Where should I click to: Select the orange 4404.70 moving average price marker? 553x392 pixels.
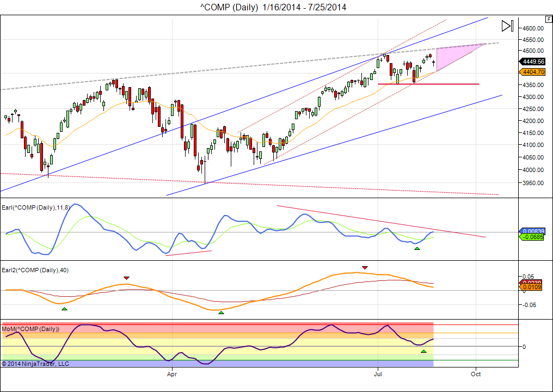[533, 71]
